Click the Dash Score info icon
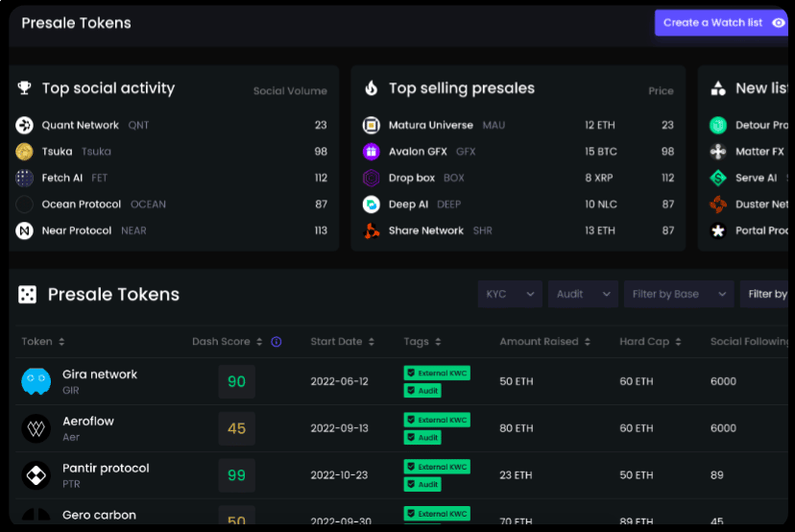This screenshot has height=532, width=795. click(x=277, y=342)
